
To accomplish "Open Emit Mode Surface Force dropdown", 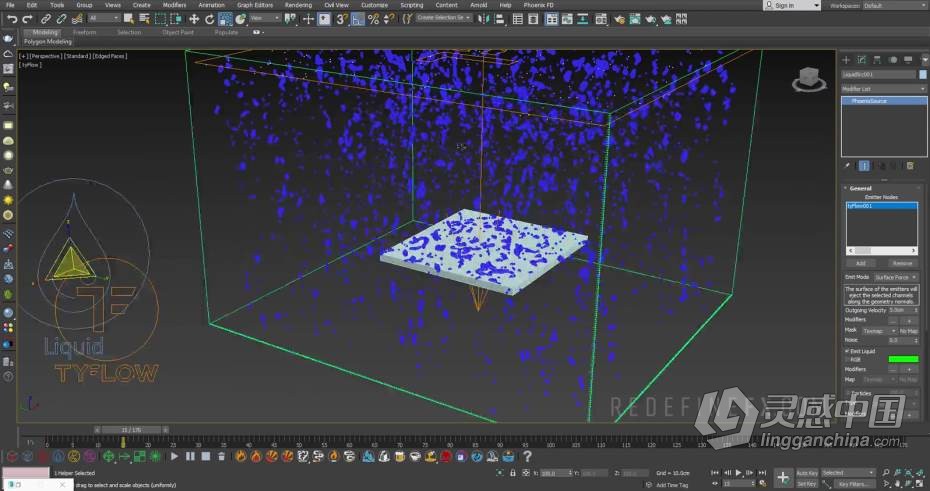I will [x=896, y=278].
